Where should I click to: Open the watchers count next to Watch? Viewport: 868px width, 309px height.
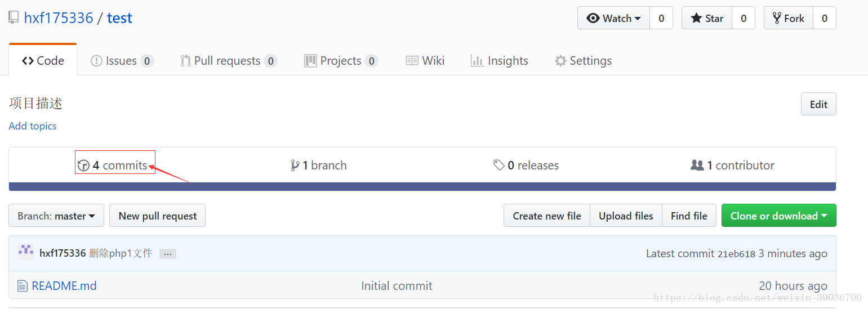click(x=661, y=18)
